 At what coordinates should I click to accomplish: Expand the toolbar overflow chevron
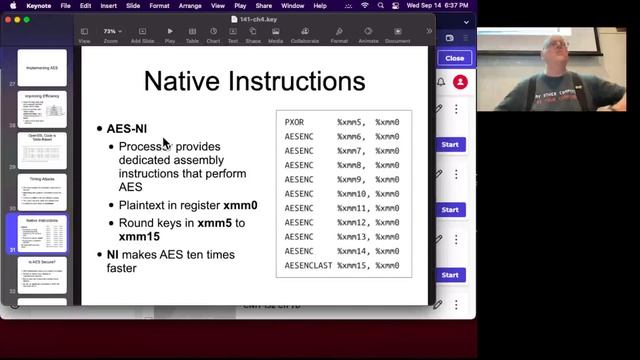click(x=429, y=31)
